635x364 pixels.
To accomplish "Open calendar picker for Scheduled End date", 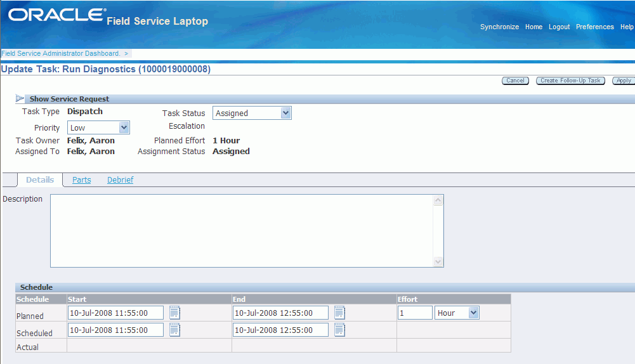I will pyautogui.click(x=339, y=330).
